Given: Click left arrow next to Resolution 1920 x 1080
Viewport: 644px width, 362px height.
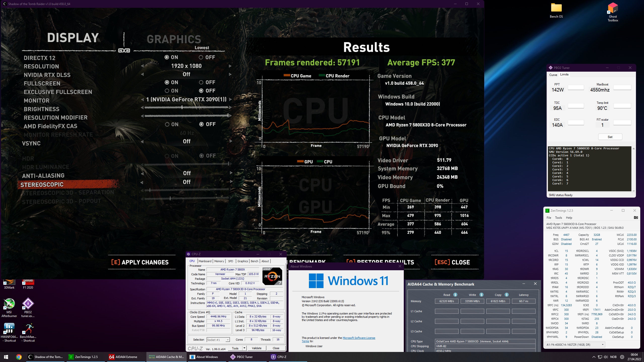Looking at the screenshot, I should (x=142, y=66).
